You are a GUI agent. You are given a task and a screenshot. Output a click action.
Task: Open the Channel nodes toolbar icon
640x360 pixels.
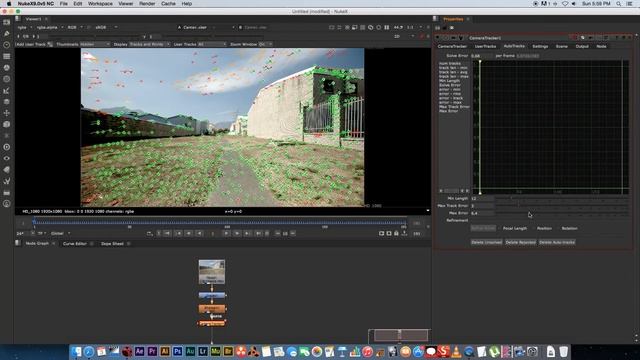coord(7,56)
